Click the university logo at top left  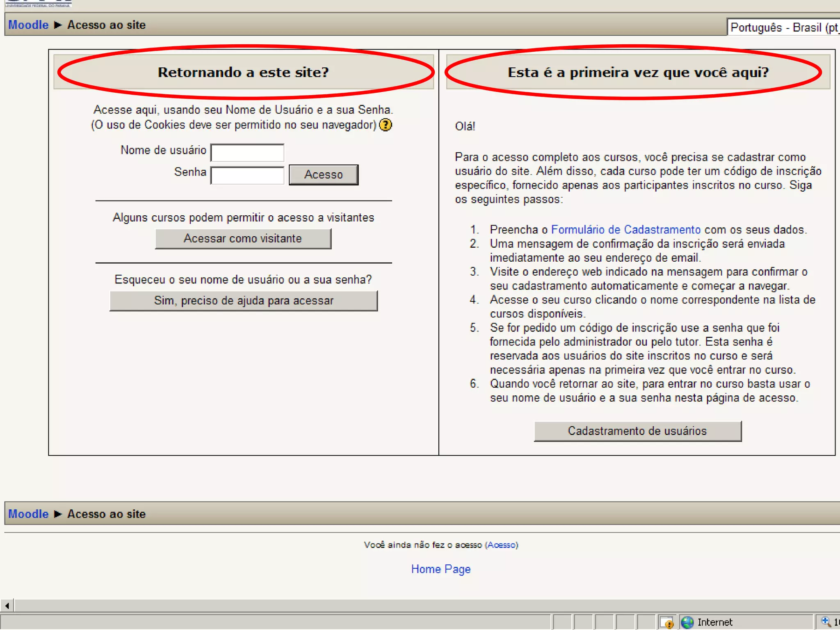pyautogui.click(x=38, y=3)
